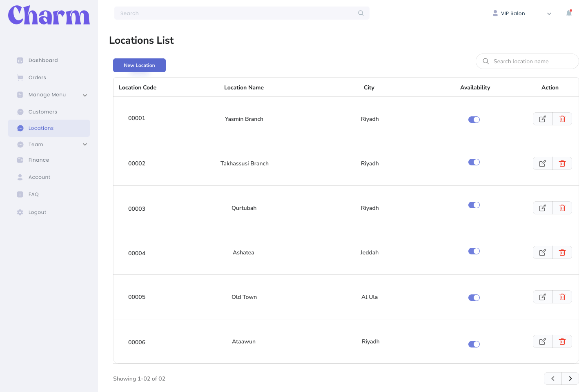
Task: Click the Search location name field
Action: [527, 61]
